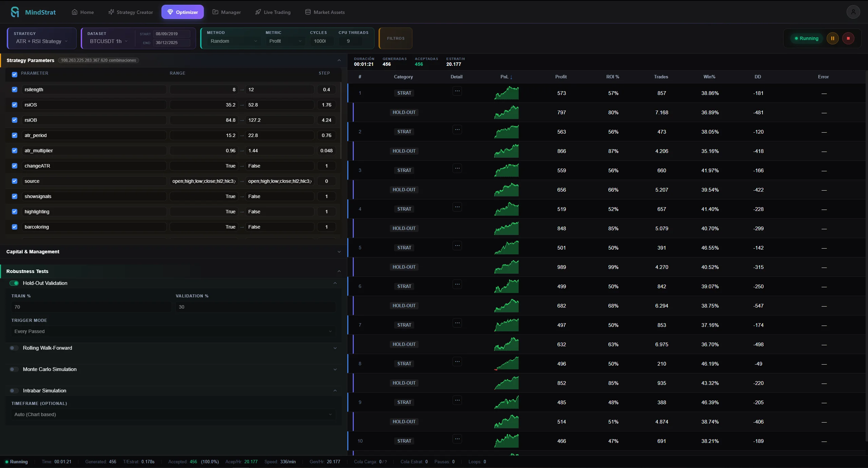Open Strategy Creator via its sparkle icon
Screen dimensions: 868x468
[112, 12]
